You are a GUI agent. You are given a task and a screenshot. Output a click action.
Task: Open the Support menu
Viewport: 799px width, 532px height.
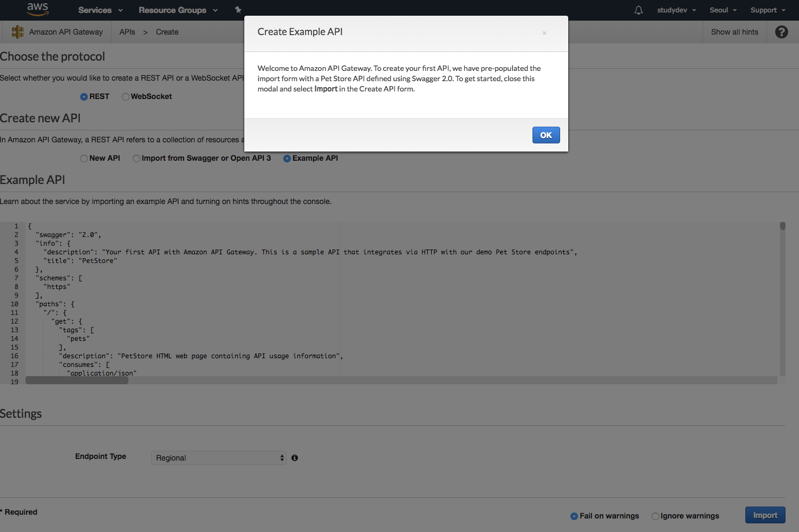coord(768,10)
